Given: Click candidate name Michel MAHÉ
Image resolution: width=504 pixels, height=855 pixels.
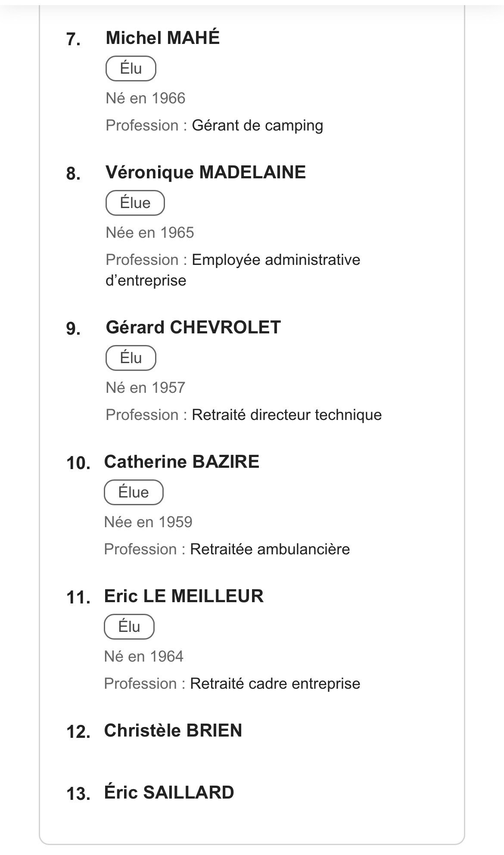Looking at the screenshot, I should [x=162, y=38].
